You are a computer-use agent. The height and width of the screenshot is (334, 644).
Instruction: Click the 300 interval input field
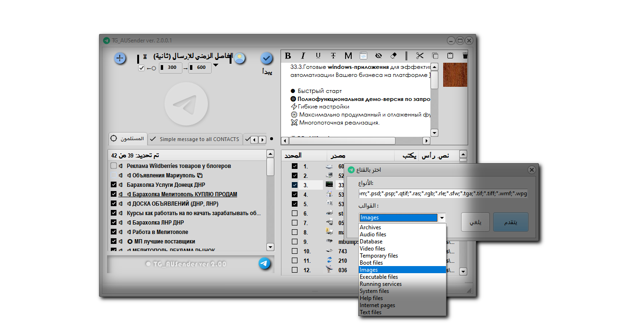(170, 68)
